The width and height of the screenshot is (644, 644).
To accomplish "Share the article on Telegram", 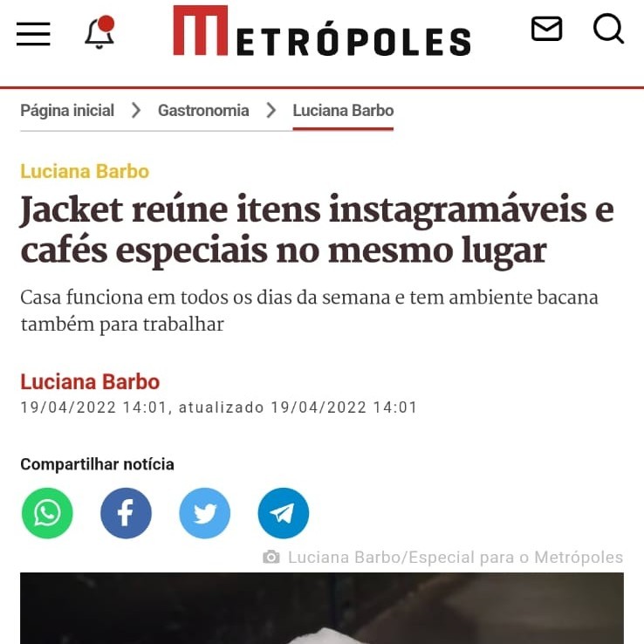I will coord(284,513).
